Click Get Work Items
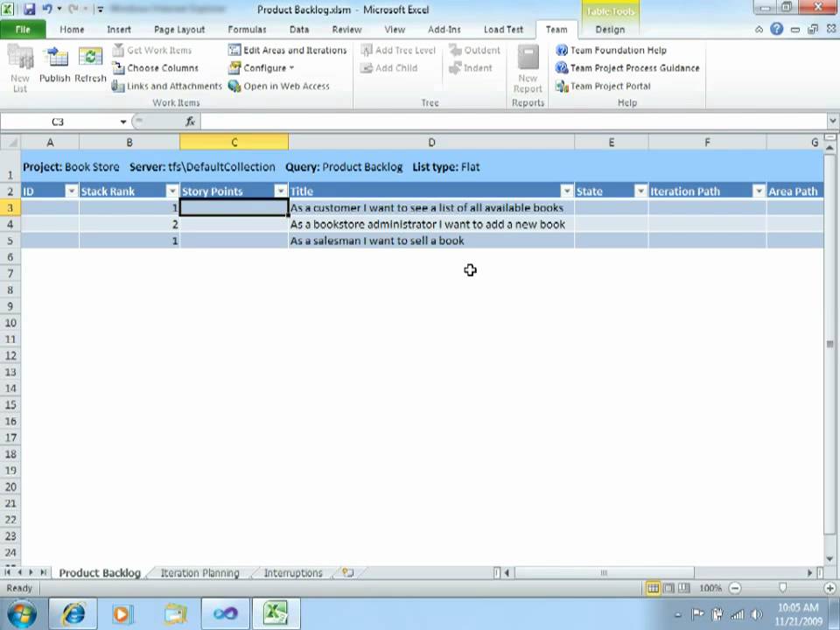Screen dimensions: 840x630 [151, 51]
